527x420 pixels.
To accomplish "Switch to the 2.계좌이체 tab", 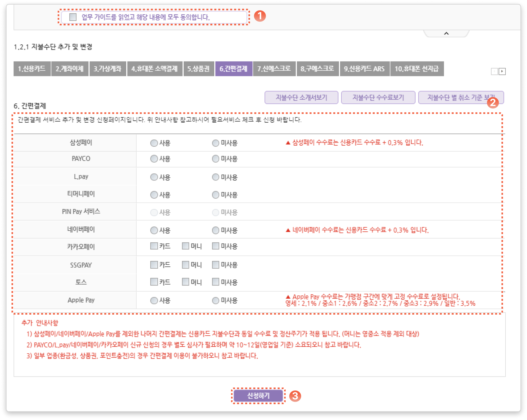I will coord(70,69).
